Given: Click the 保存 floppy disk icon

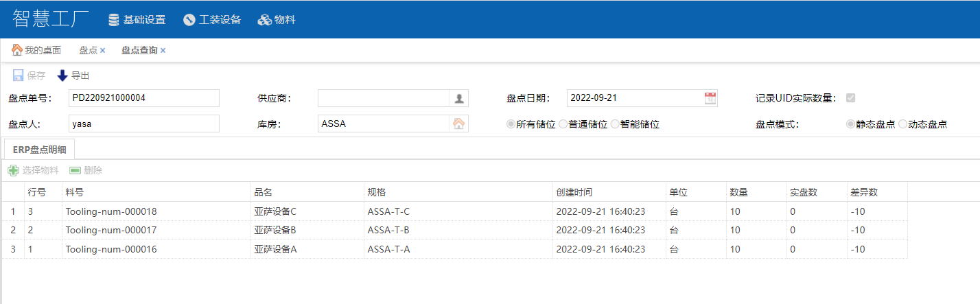Looking at the screenshot, I should click(19, 75).
